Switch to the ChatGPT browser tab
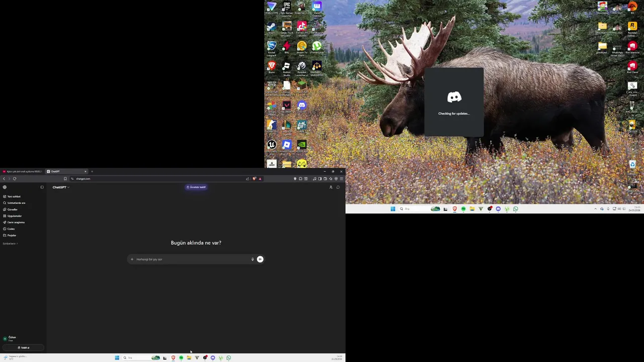The width and height of the screenshot is (644, 362). 67,171
